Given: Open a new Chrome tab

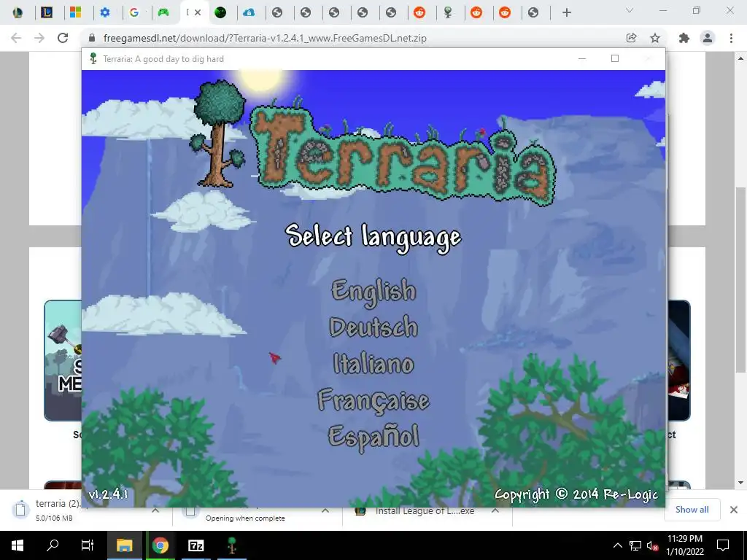Looking at the screenshot, I should pyautogui.click(x=566, y=12).
